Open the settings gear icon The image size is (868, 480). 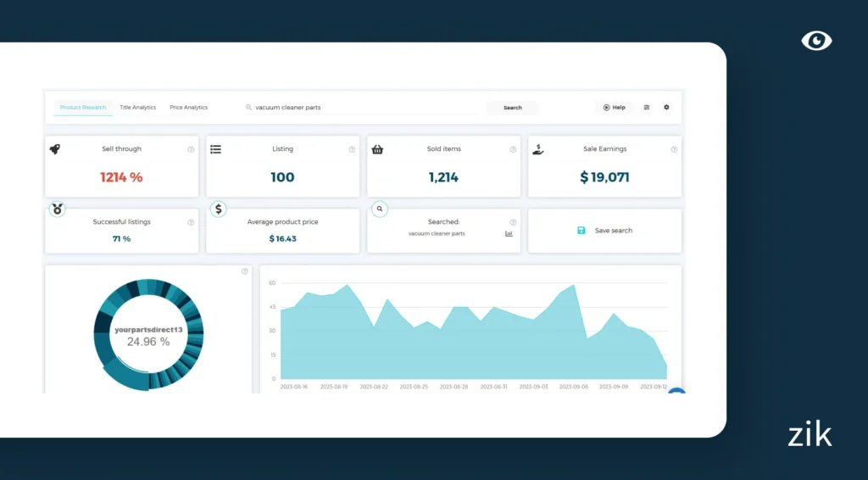click(666, 108)
